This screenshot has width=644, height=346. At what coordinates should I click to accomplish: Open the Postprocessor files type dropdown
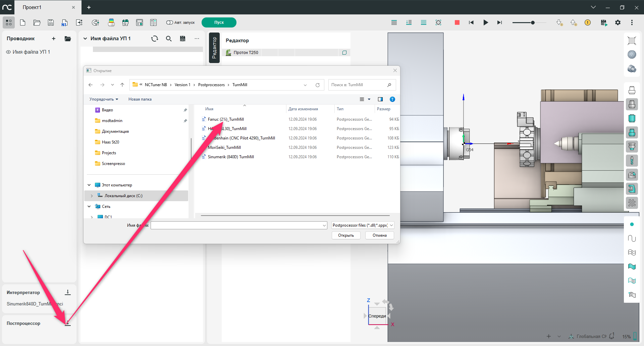pos(363,225)
